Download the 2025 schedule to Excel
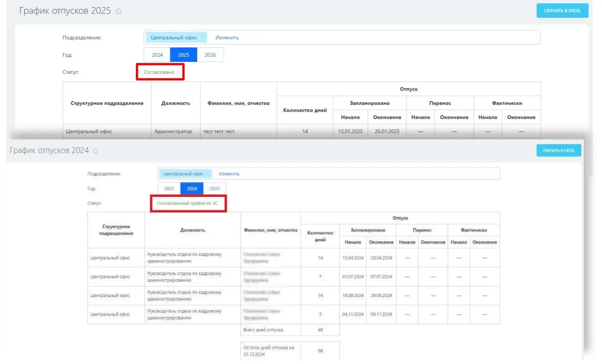Viewport: 602px width, 364px height. coord(562,11)
